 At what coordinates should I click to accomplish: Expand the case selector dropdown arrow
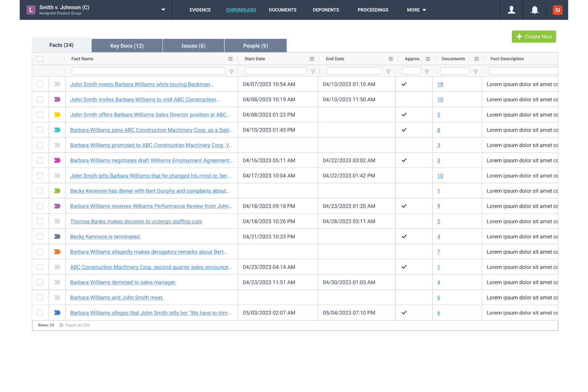[x=163, y=10]
